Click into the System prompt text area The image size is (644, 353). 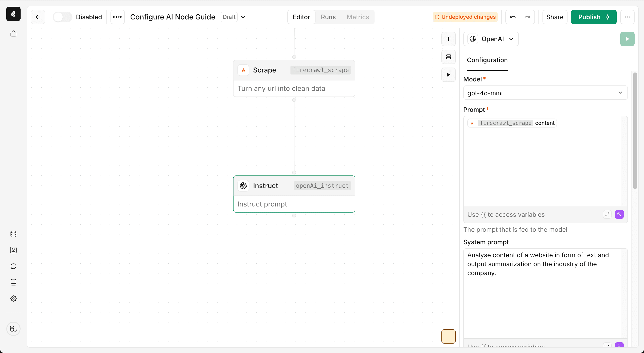point(542,293)
